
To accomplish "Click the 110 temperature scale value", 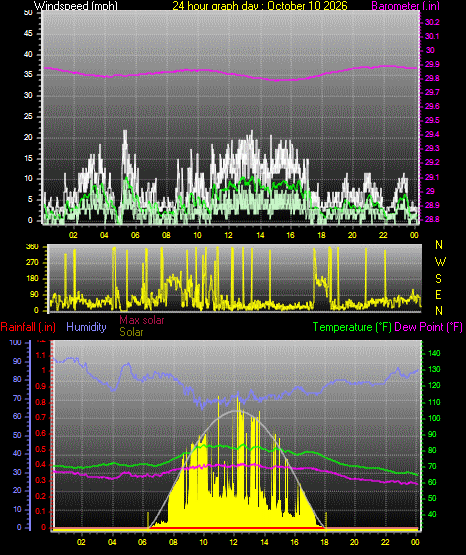I will 434,402.
